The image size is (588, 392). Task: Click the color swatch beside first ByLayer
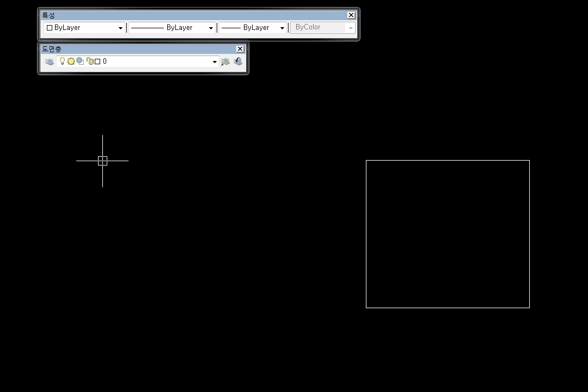coord(50,28)
